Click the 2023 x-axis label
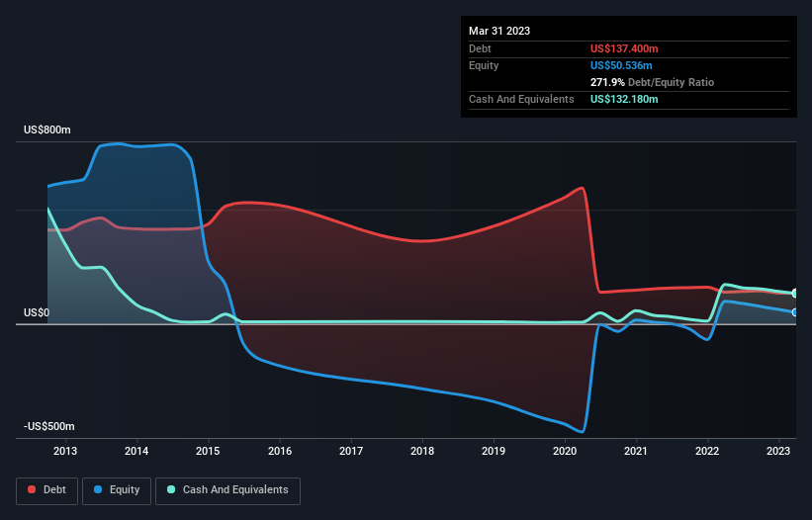Viewport: 812px width, 520px height. [778, 451]
